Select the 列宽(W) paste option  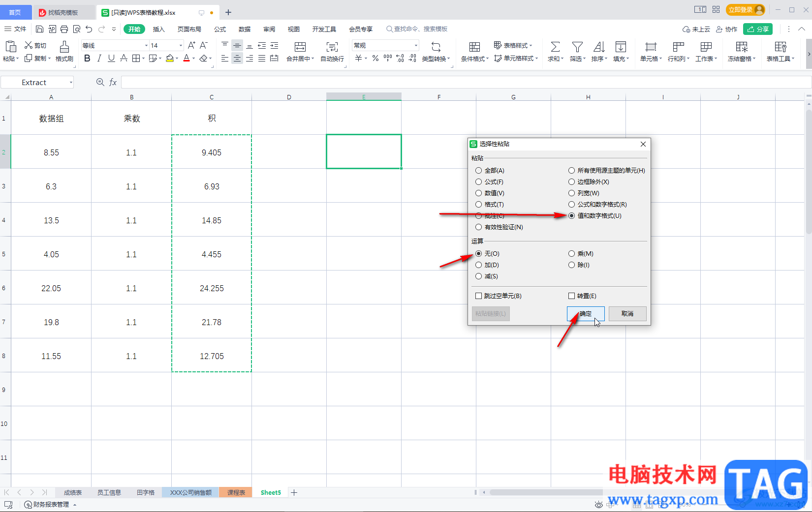coord(584,193)
